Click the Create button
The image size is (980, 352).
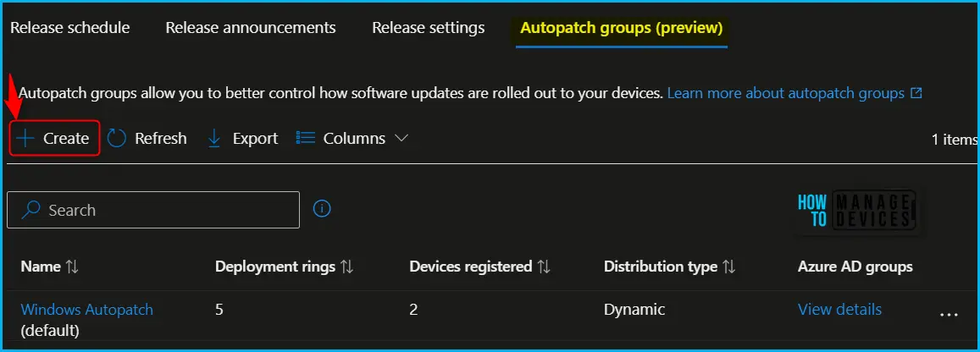tap(54, 138)
